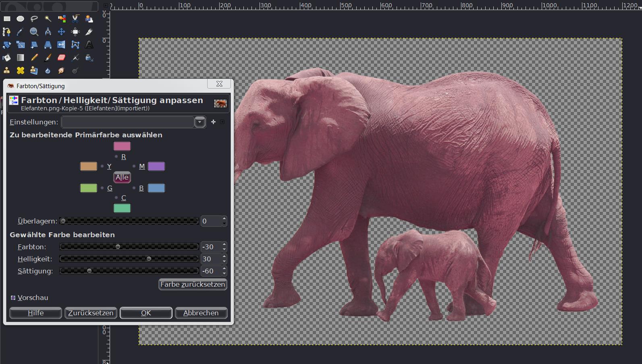Select the Heal tool bandage icon

tap(20, 70)
